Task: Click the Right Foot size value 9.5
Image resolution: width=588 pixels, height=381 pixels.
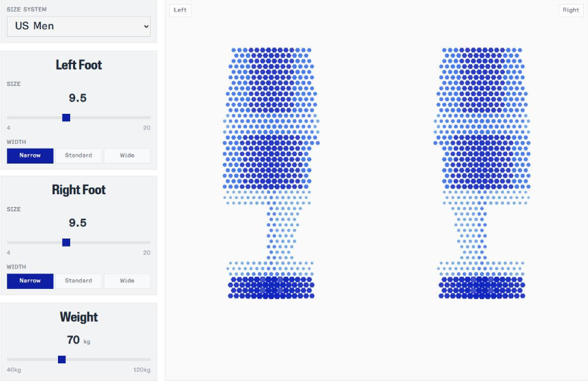Action: (78, 223)
